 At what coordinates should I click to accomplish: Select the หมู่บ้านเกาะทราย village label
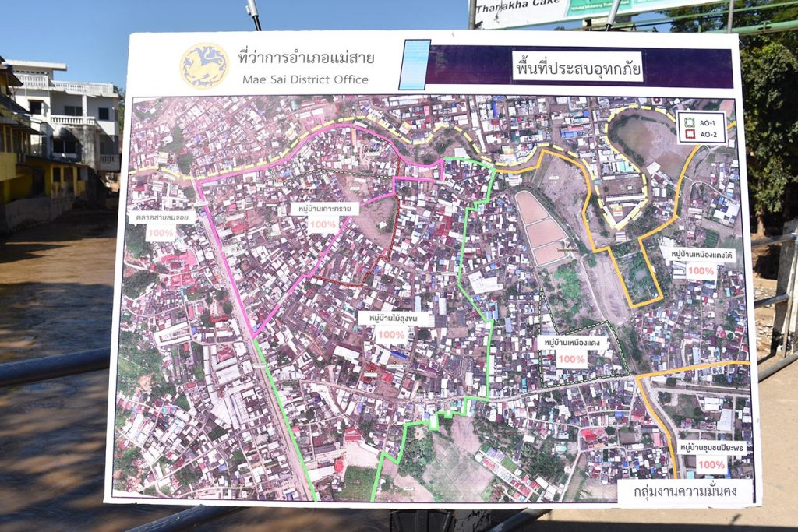tap(324, 209)
